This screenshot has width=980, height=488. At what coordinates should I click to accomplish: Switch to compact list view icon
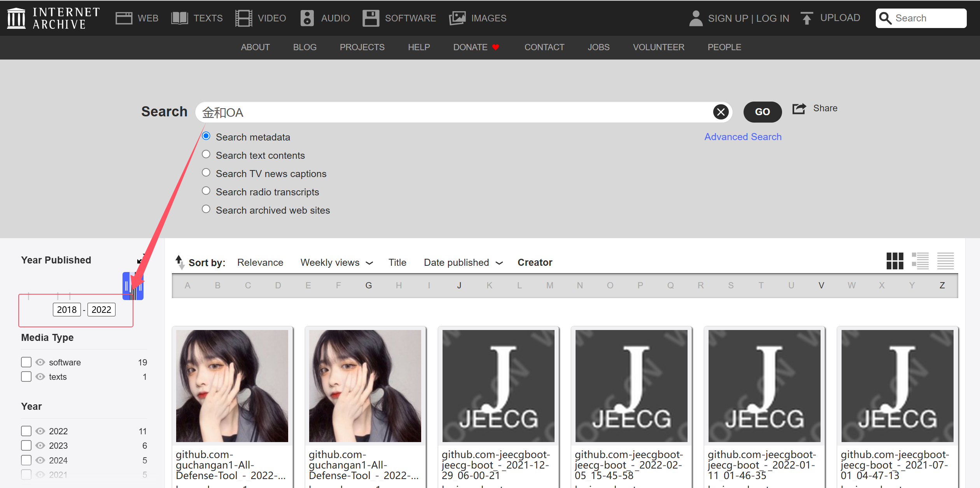pos(945,261)
